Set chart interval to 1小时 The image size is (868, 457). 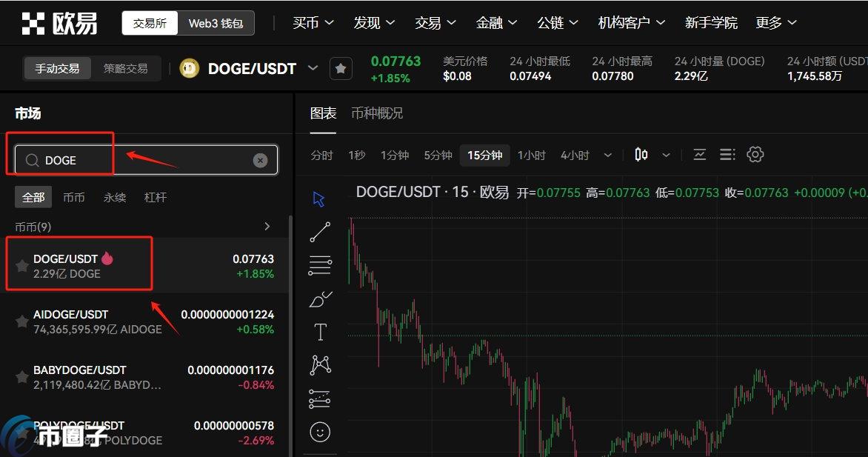coord(532,155)
